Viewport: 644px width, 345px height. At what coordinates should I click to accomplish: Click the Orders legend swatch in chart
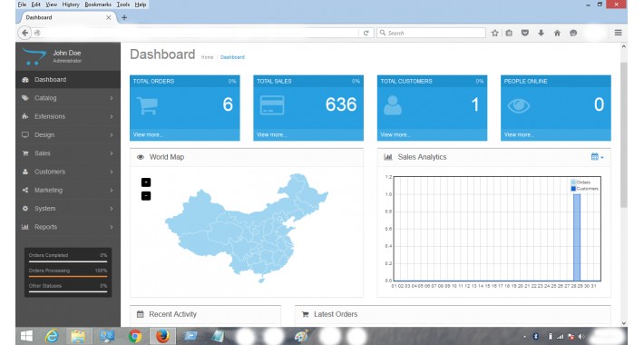coord(573,182)
